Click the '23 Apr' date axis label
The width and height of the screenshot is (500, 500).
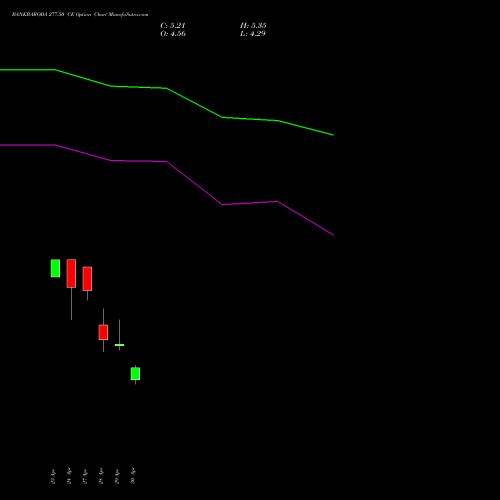pos(53,476)
